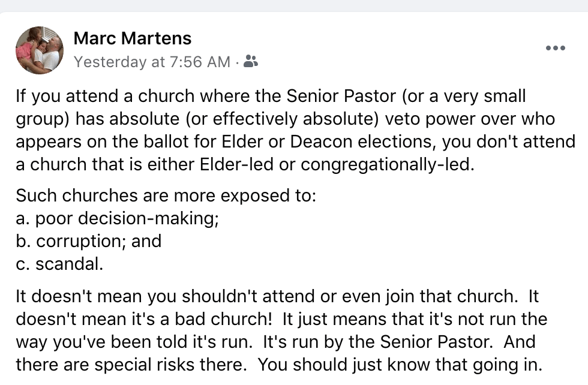
Task: Click list item "a. poor decision-making;"
Action: pos(117,218)
